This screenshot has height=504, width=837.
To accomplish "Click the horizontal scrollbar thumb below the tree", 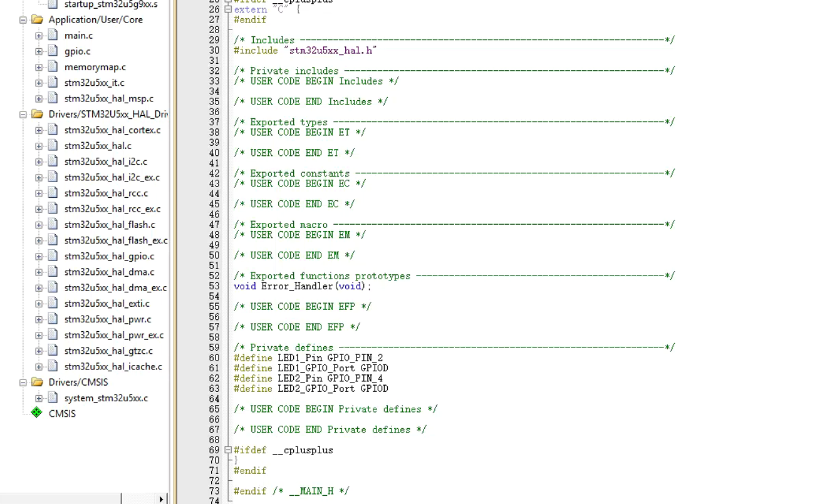I will (x=60, y=498).
